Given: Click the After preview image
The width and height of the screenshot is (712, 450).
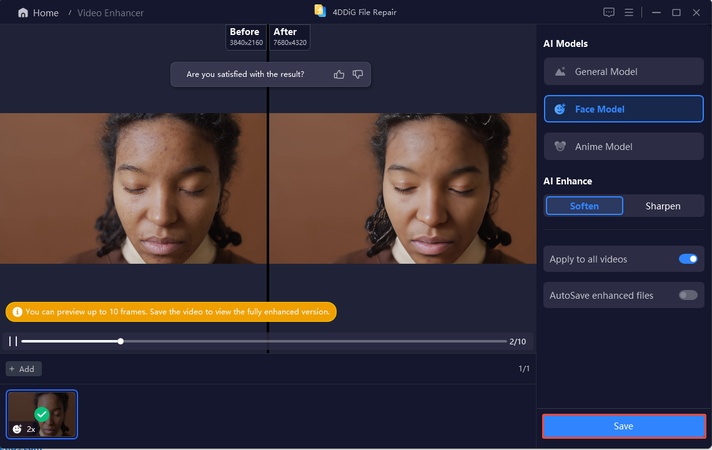Looking at the screenshot, I should (403, 188).
